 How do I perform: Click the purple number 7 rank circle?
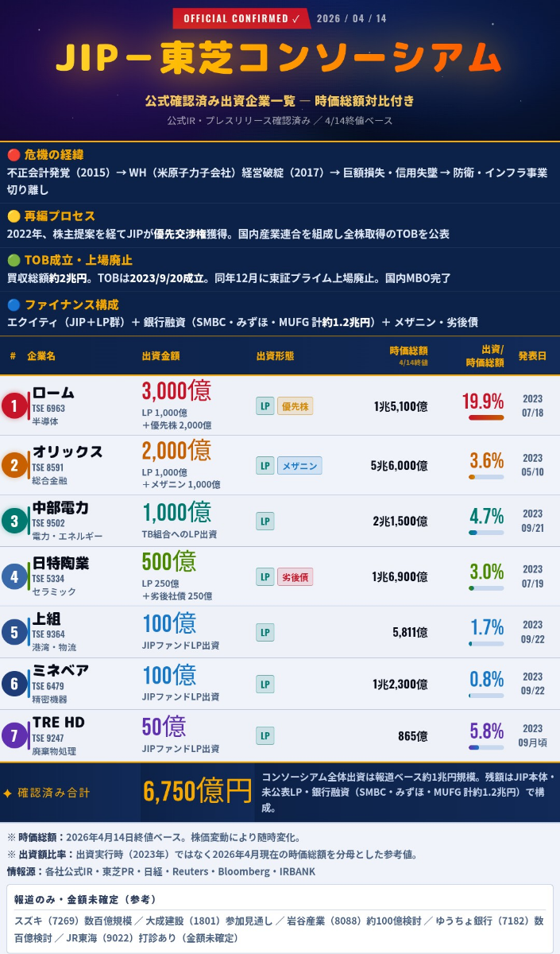[x=14, y=735]
